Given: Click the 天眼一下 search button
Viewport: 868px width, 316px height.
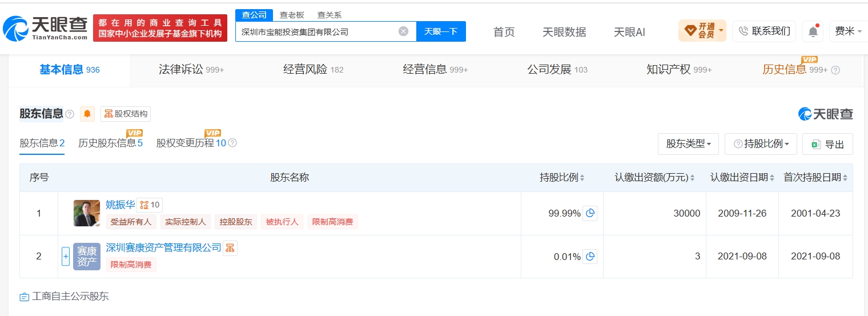Looking at the screenshot, I should pyautogui.click(x=441, y=31).
